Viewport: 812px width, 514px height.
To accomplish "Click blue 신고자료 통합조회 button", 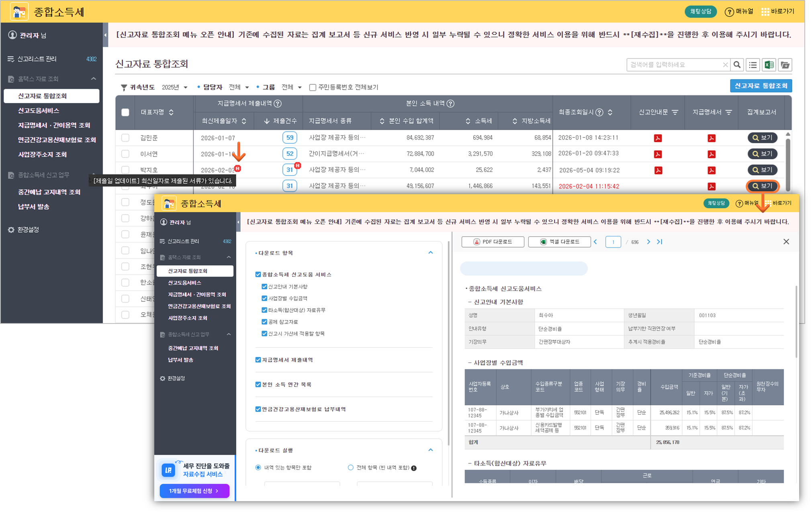I will [x=761, y=86].
